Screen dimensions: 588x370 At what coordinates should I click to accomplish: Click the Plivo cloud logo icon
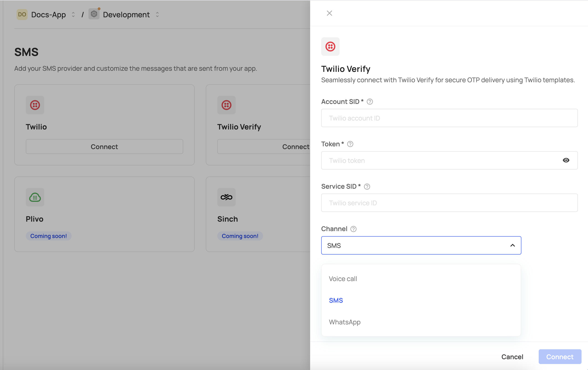click(x=35, y=197)
